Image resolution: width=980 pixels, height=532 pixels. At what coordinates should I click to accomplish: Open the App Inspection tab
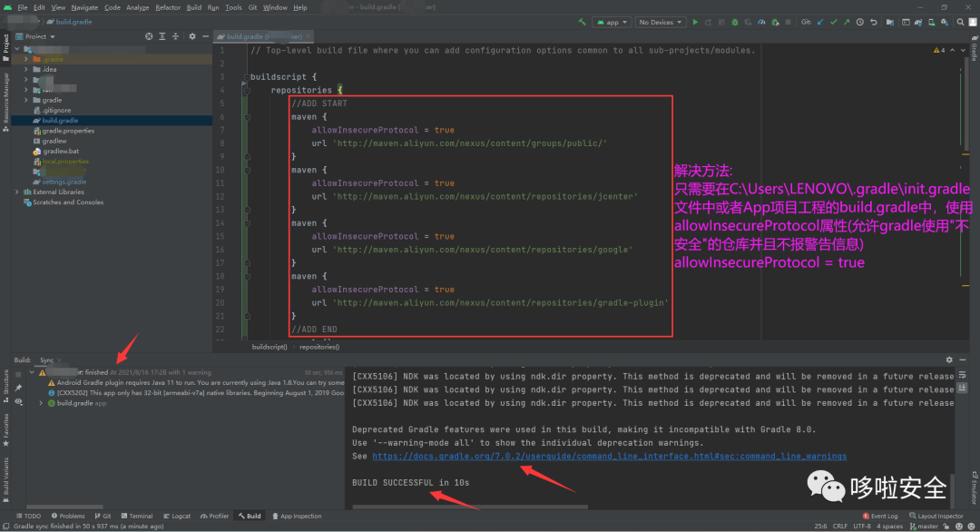[x=297, y=517]
